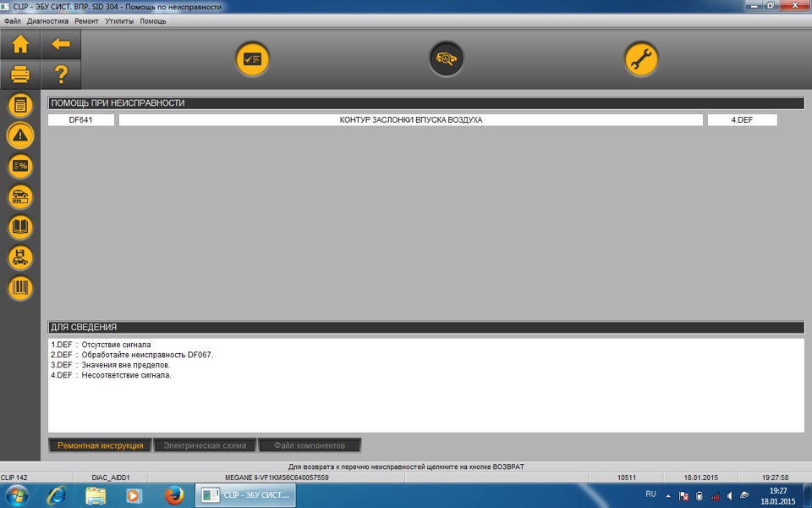Image resolution: width=812 pixels, height=508 pixels.
Task: Click the 4.DEF Несоответствие сигнала line
Action: 111,375
